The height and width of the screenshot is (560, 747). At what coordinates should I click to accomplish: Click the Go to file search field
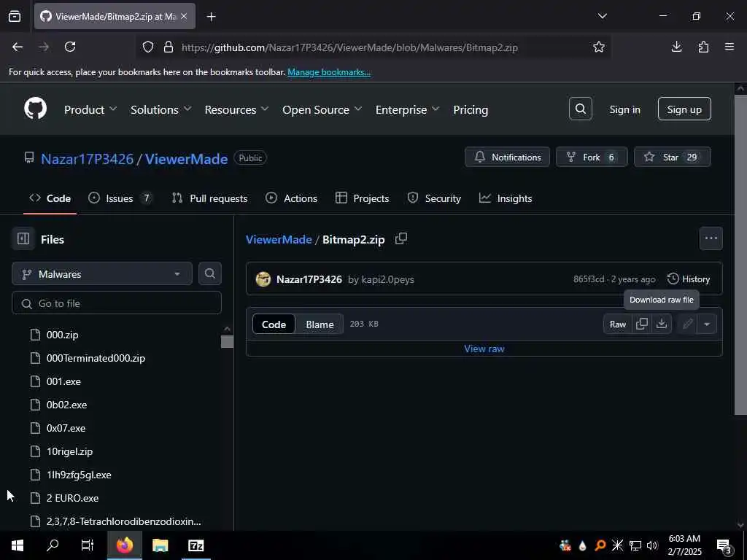(117, 303)
